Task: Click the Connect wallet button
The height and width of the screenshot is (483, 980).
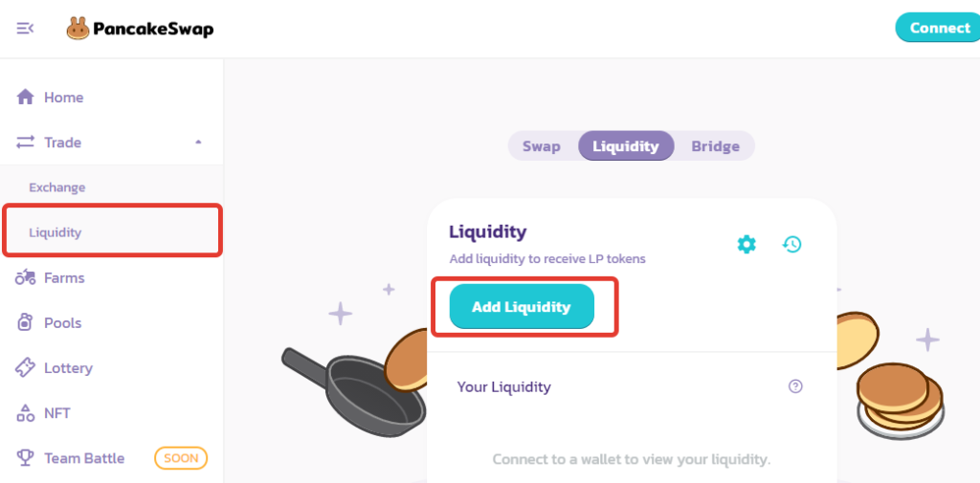Action: 938,28
